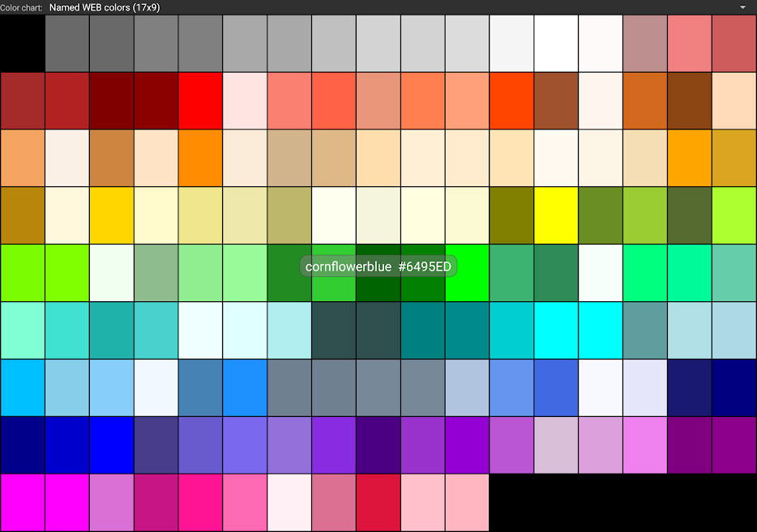The height and width of the screenshot is (532, 757).
Task: Choose the cornflower blue swatch
Action: (x=511, y=387)
